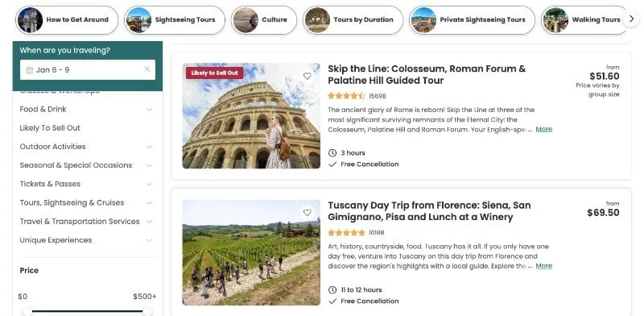Click the maximum price slider handle
Screen dimensions: 644x316
[x=147, y=311]
